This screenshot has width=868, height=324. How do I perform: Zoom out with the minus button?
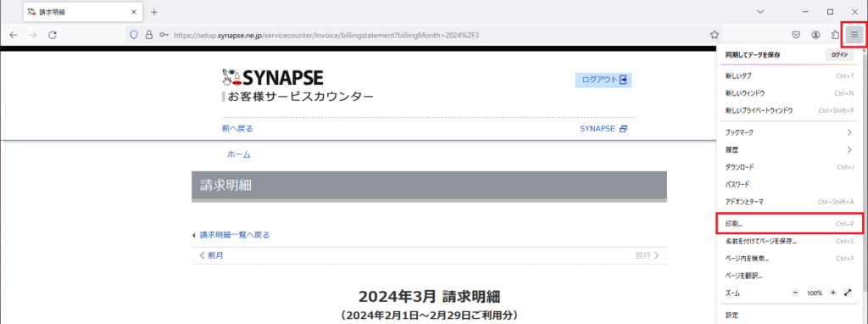pos(795,293)
